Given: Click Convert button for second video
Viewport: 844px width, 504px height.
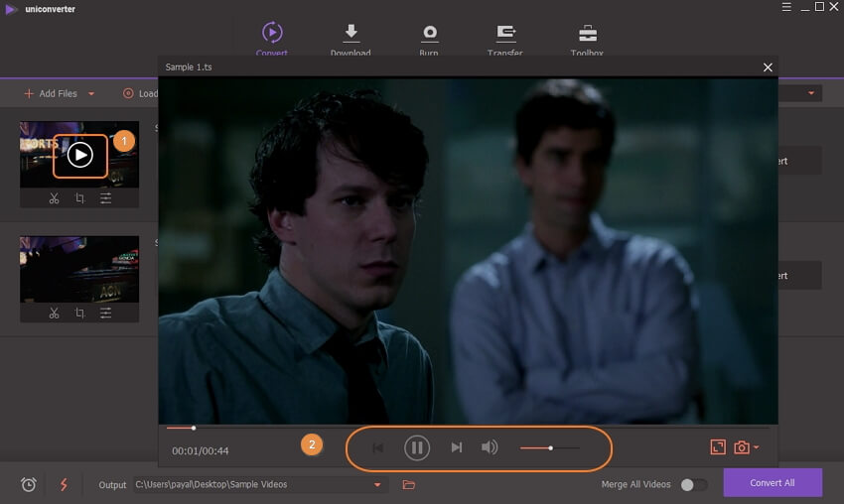Looking at the screenshot, I should pyautogui.click(x=799, y=276).
